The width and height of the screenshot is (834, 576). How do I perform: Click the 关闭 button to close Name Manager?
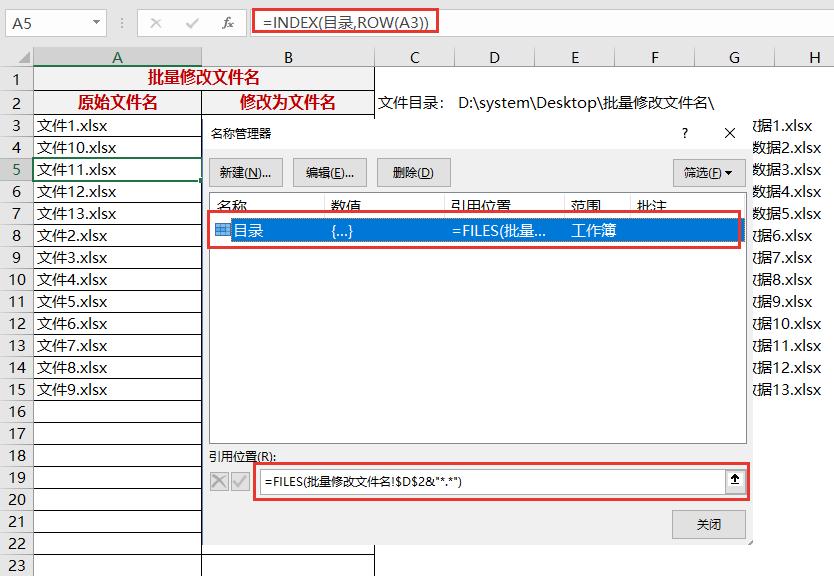pos(709,523)
